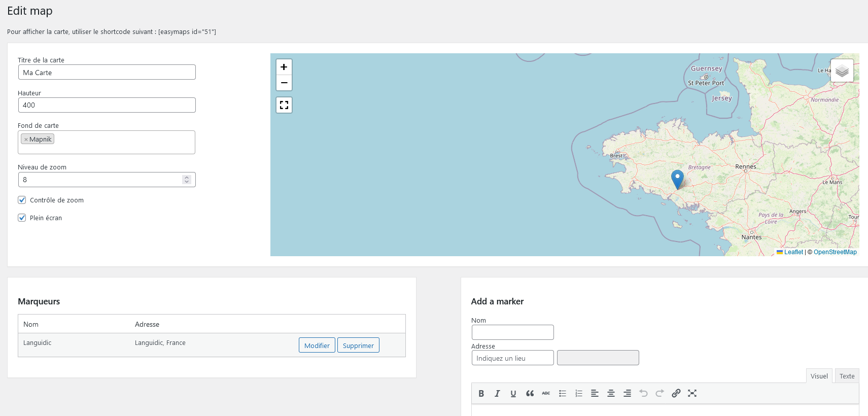Insert a blockquote in editor
The image size is (868, 416).
tap(530, 393)
